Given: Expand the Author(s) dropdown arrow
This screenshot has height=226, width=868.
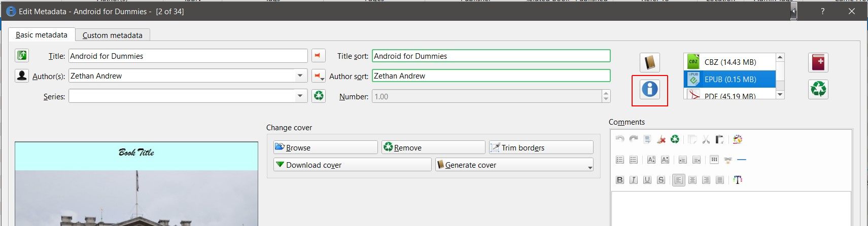Looking at the screenshot, I should coord(300,76).
